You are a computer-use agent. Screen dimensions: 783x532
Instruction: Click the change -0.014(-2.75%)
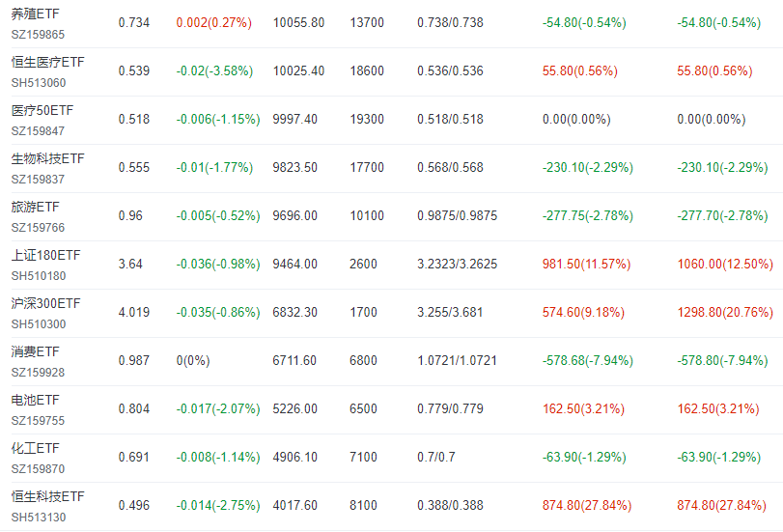click(218, 506)
